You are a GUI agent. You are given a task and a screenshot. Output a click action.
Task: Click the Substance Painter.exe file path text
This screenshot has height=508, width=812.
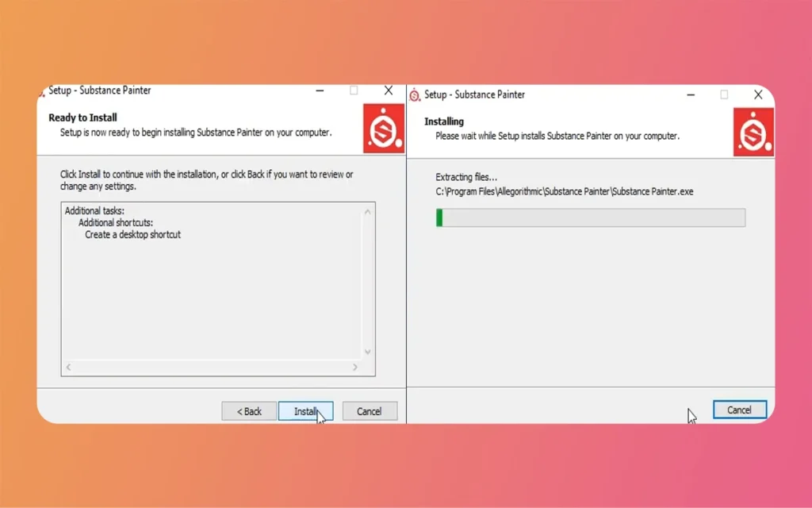pyautogui.click(x=564, y=191)
